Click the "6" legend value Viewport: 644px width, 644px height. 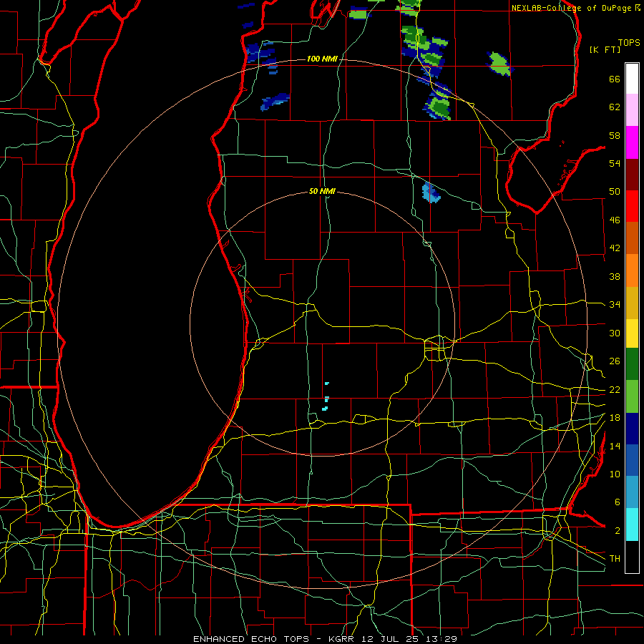coord(617,502)
